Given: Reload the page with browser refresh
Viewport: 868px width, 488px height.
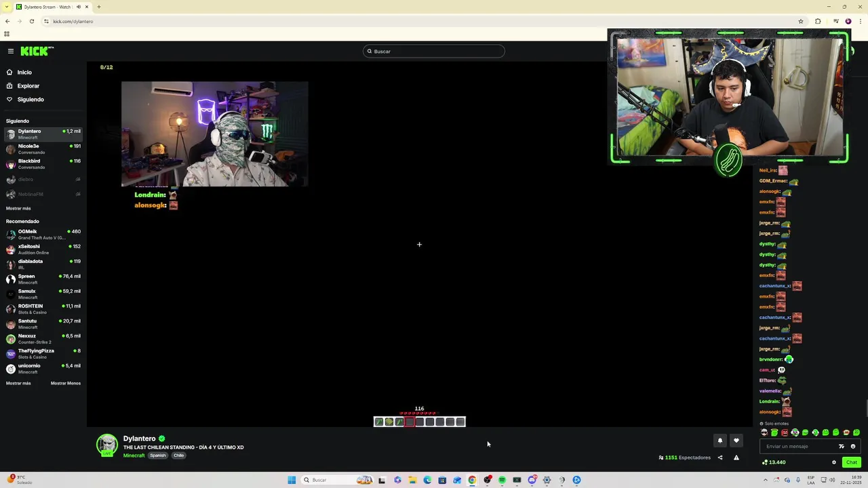Looking at the screenshot, I should pos(32,21).
